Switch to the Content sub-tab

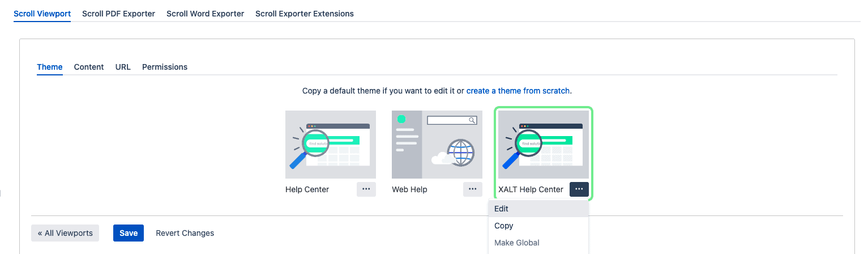[x=89, y=67]
